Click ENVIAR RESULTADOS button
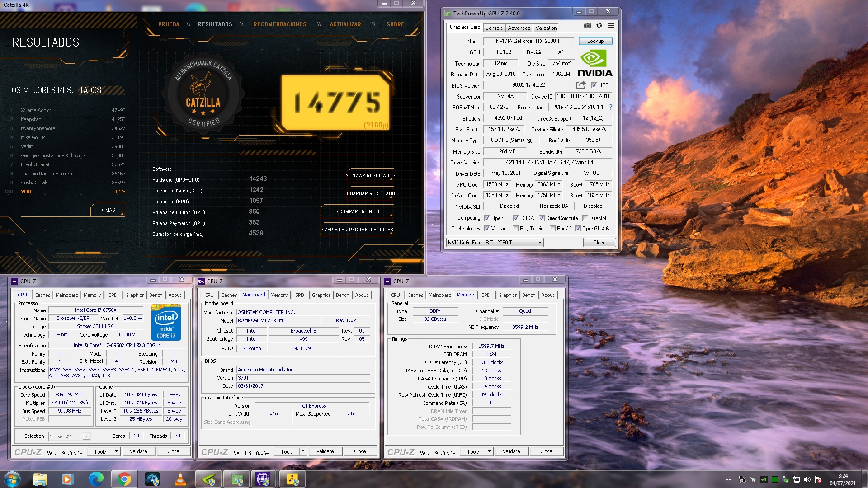868x488 pixels. point(370,175)
